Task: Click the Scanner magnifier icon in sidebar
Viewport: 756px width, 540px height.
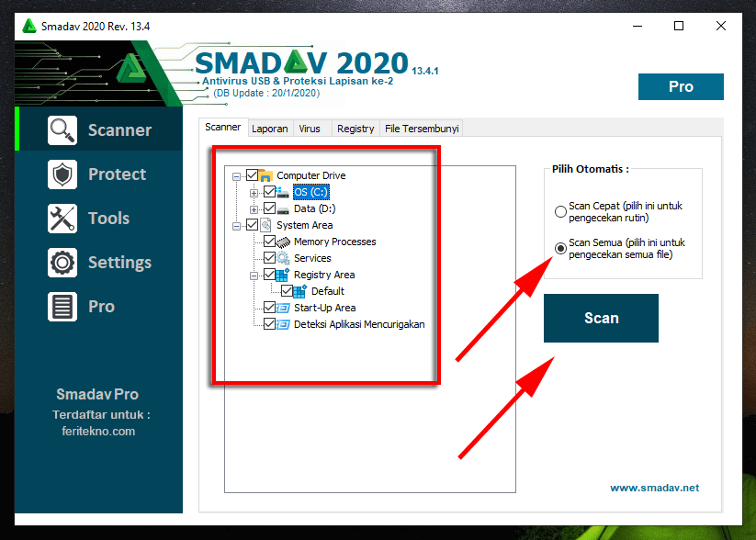Action: [62, 130]
